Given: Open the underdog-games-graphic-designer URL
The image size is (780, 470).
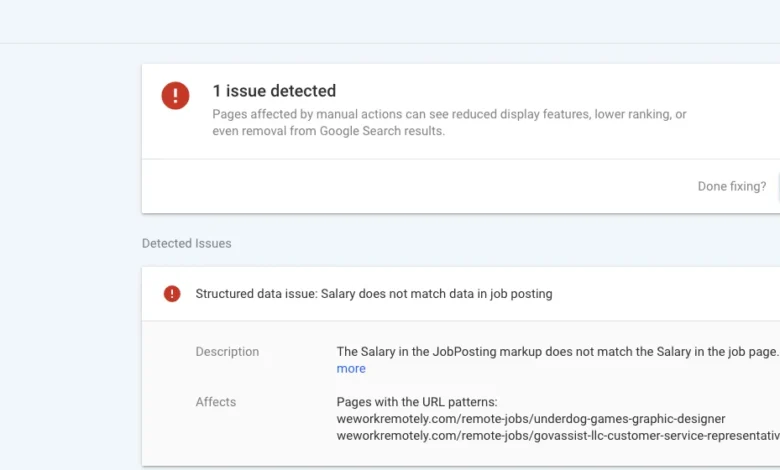Looking at the screenshot, I should (530, 419).
